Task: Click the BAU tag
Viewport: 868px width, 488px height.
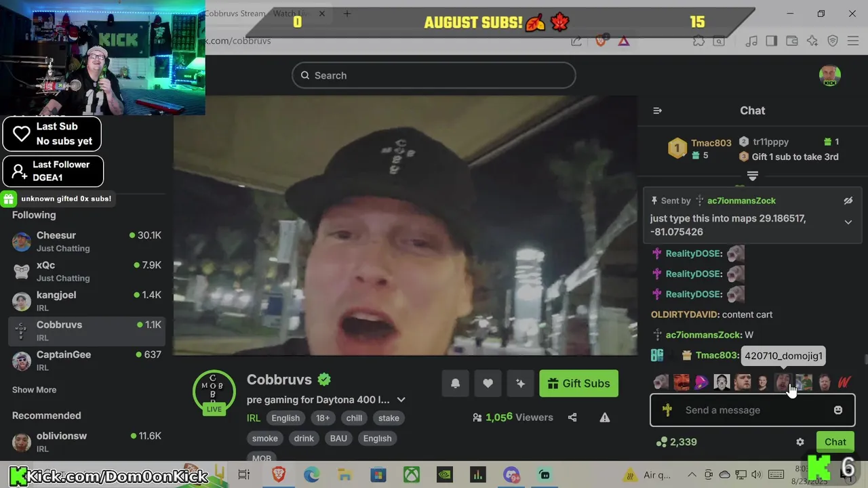Action: click(x=338, y=439)
